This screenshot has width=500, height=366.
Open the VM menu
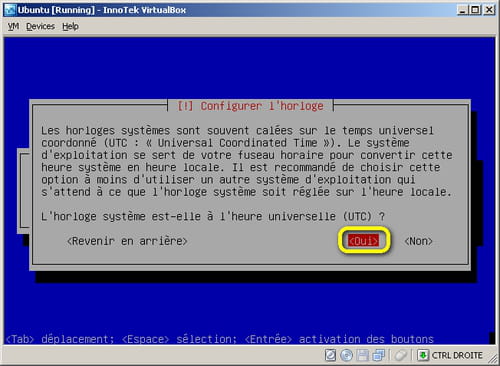click(x=13, y=26)
